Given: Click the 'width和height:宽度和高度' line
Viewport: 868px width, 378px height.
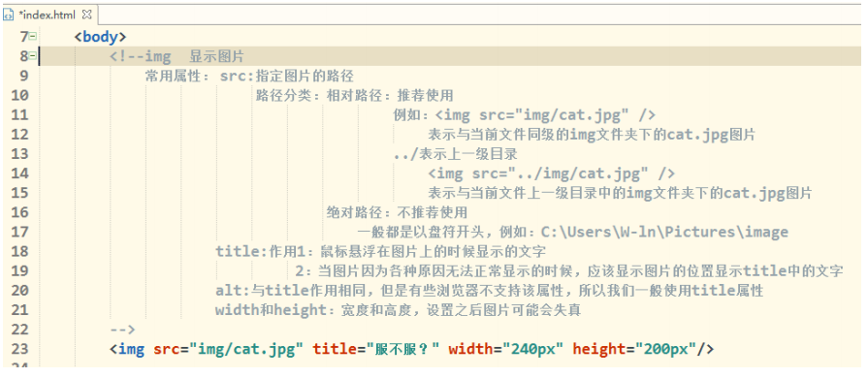Looking at the screenshot, I should coord(398,309).
